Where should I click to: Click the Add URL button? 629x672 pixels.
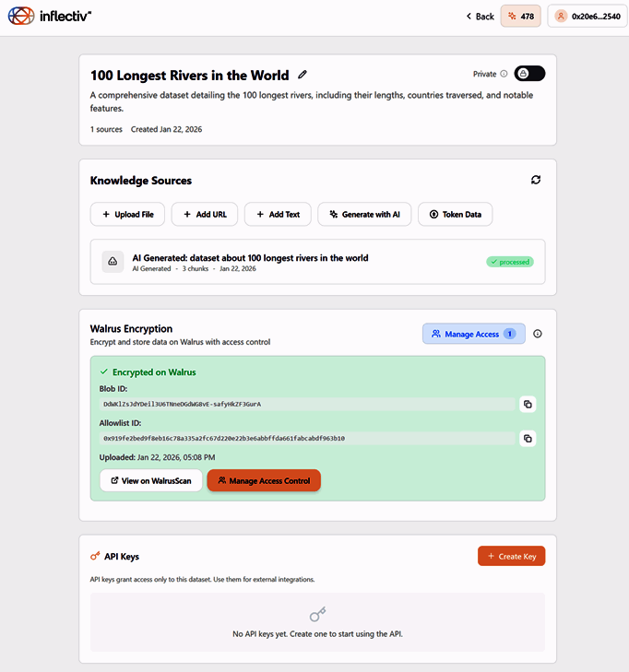click(x=205, y=214)
